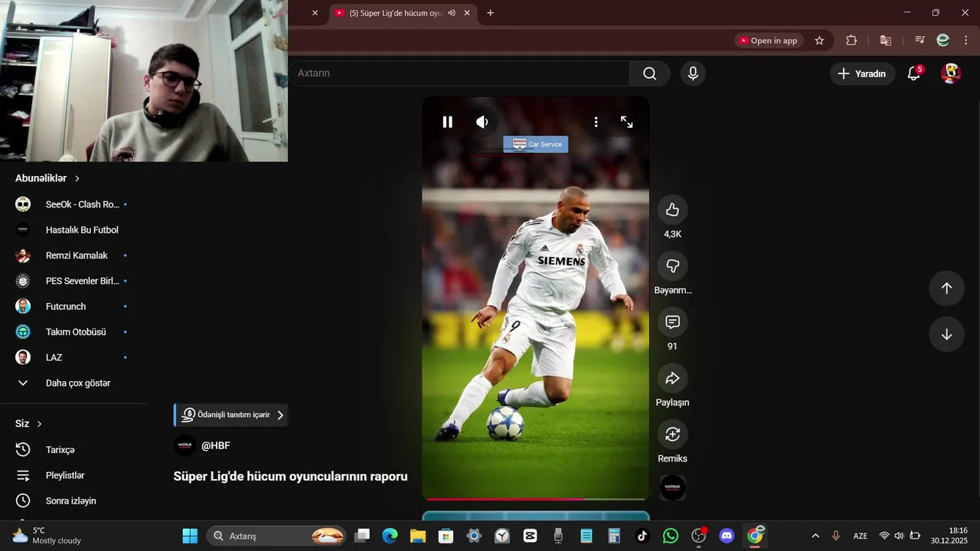This screenshot has height=551, width=980.
Task: Open the Chrome extensions puzzle icon
Action: click(851, 41)
